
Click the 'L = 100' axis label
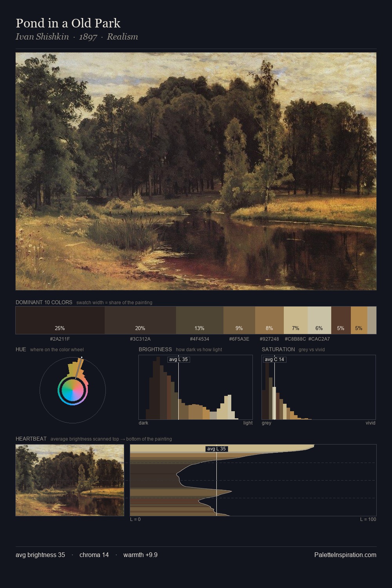(368, 519)
